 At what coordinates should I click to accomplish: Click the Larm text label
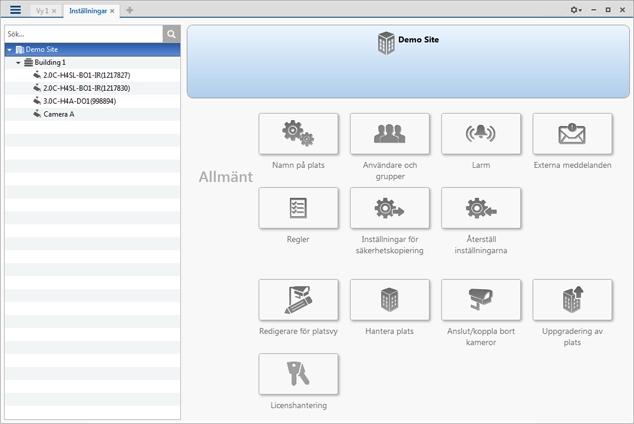tap(481, 165)
